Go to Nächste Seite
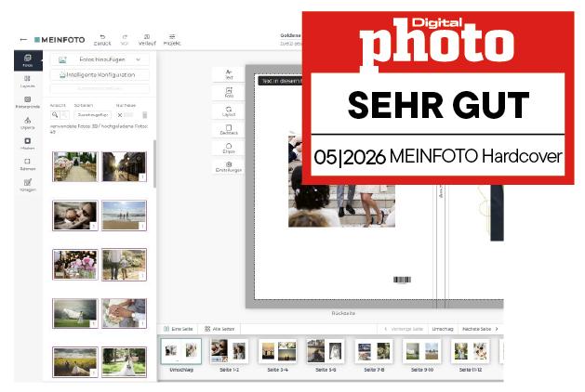Viewport: 585px width, 392px height. 480,329
